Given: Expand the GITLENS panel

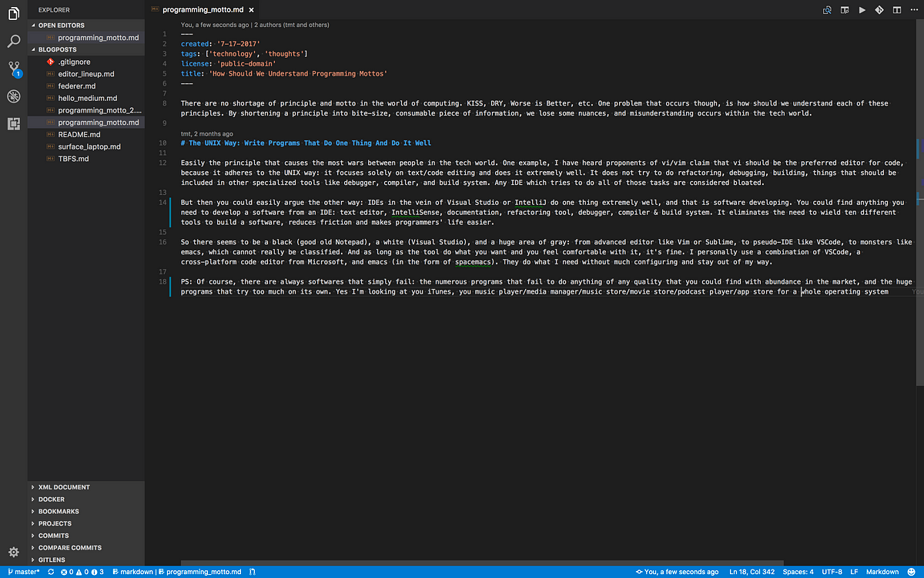Looking at the screenshot, I should pos(86,560).
